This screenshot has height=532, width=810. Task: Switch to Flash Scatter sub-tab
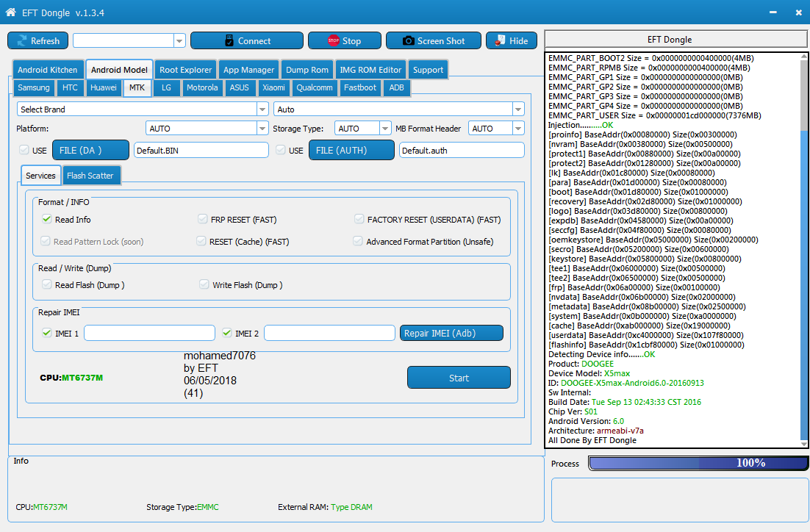pyautogui.click(x=90, y=176)
